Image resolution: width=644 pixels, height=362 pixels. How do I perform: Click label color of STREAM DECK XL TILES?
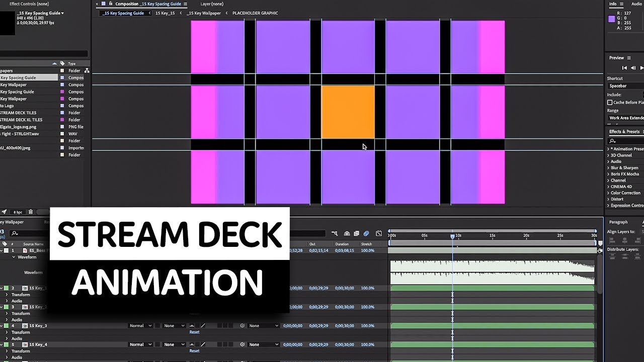62,120
